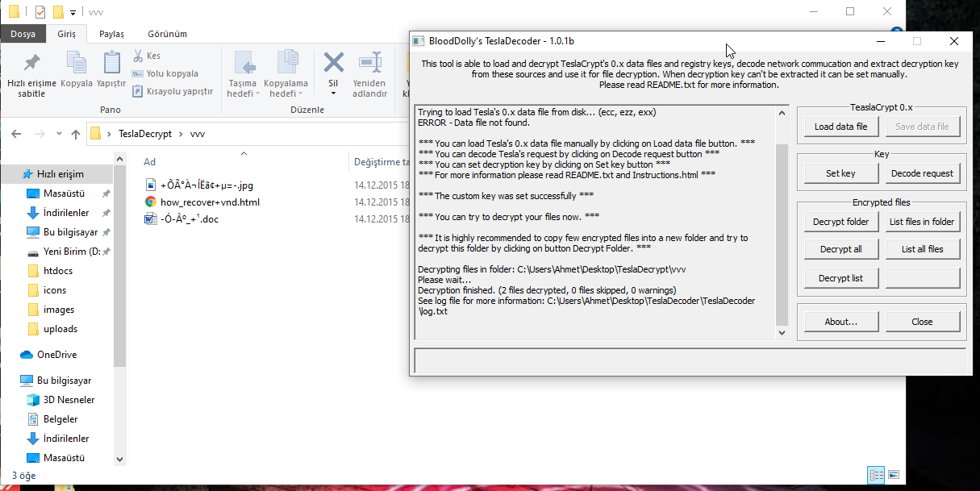Screen dimensions: 980x491
Task: Click the log scrollbar up arrow
Action: pos(782,112)
